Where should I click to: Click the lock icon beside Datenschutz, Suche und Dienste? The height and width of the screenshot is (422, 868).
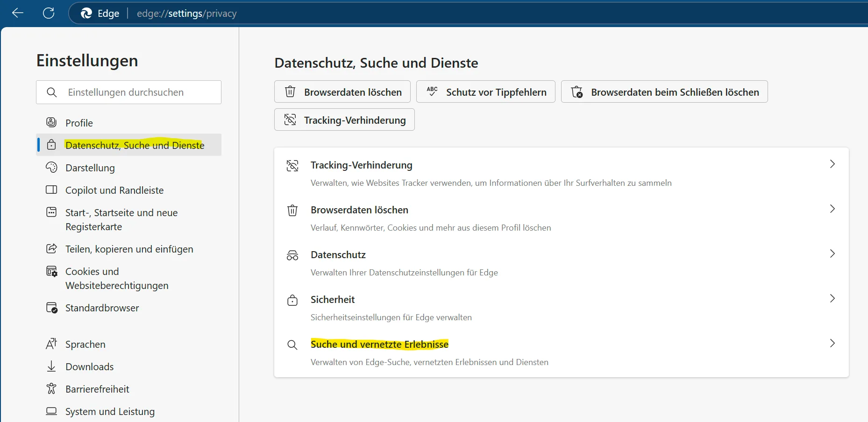point(51,145)
